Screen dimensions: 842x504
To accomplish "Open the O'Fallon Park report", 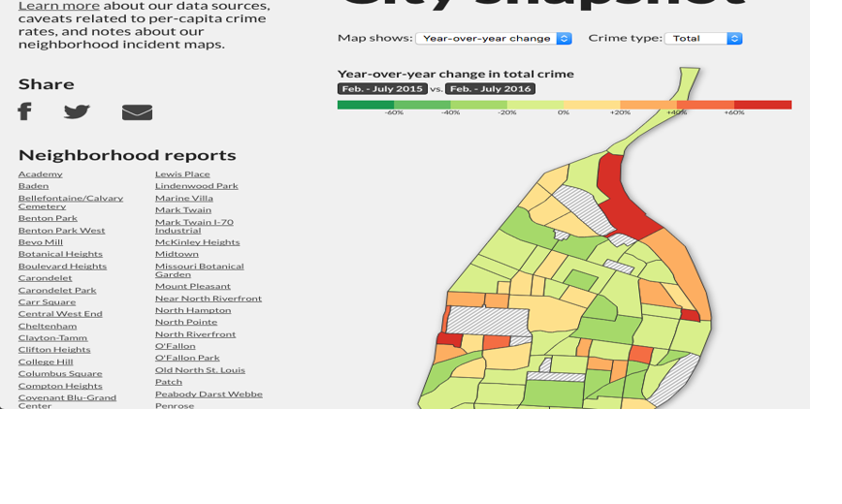I will click(187, 358).
